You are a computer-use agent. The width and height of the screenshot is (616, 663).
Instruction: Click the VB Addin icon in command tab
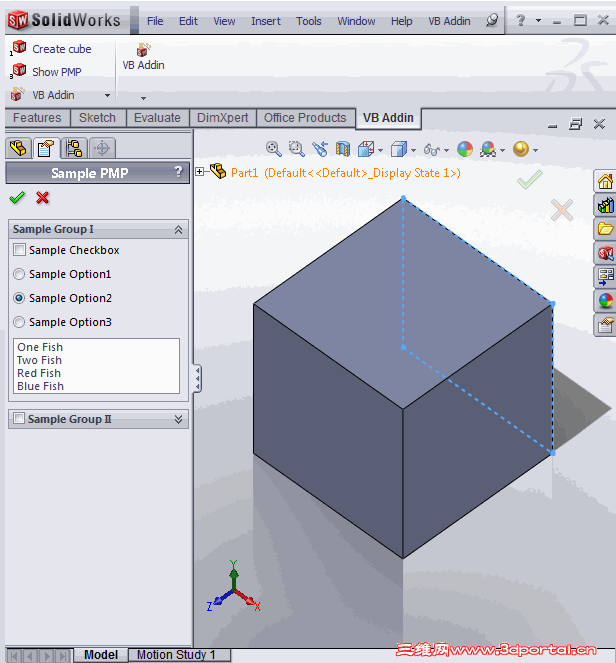coord(143,50)
